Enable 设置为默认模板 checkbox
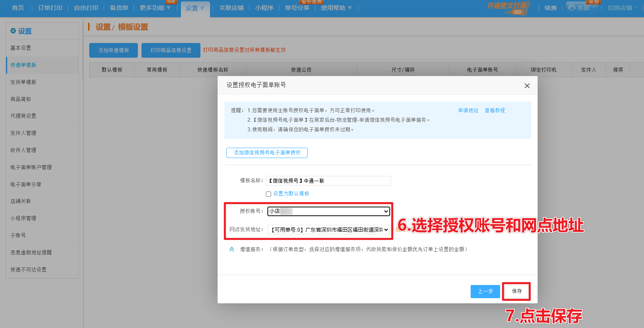This screenshot has width=644, height=328. coord(269,194)
